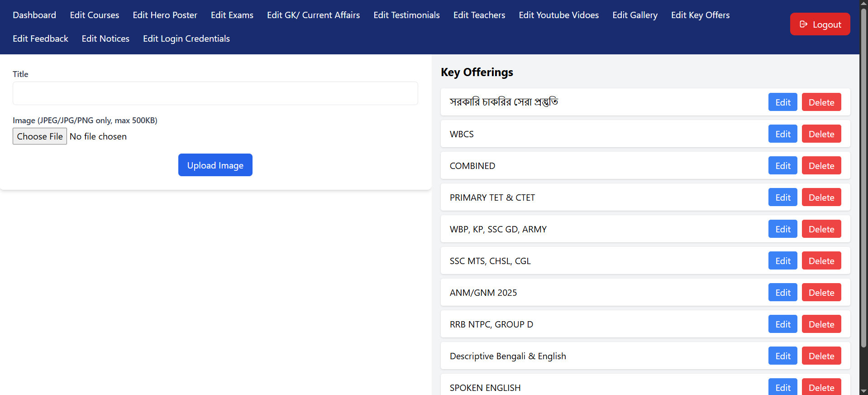
Task: Delete the ANM/GNM 2025 offering
Action: tap(821, 292)
